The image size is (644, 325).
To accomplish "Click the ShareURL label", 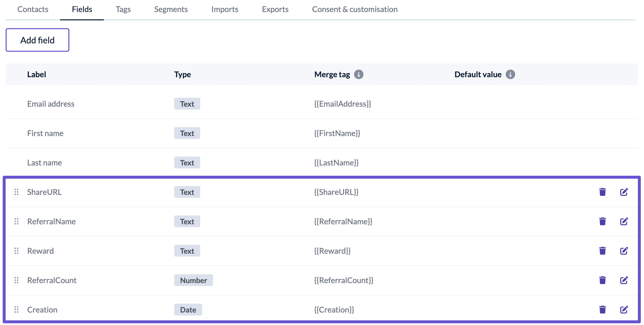I will [45, 192].
